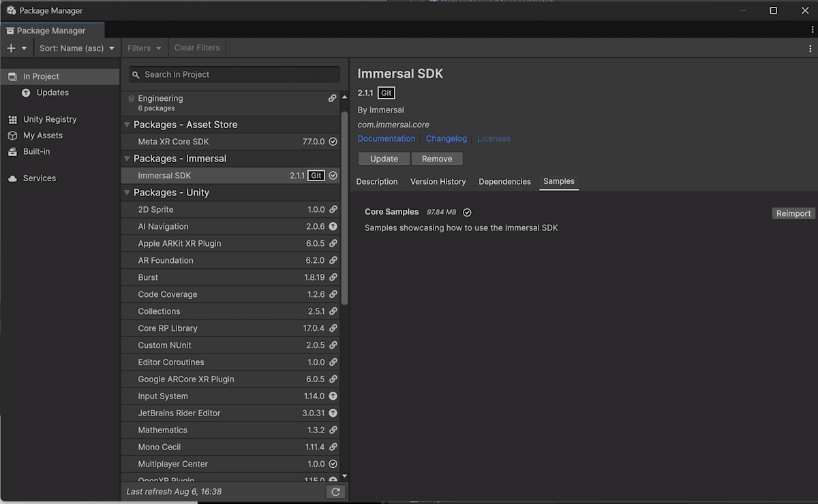This screenshot has width=818, height=504.
Task: Switch to Description tab
Action: (x=377, y=182)
